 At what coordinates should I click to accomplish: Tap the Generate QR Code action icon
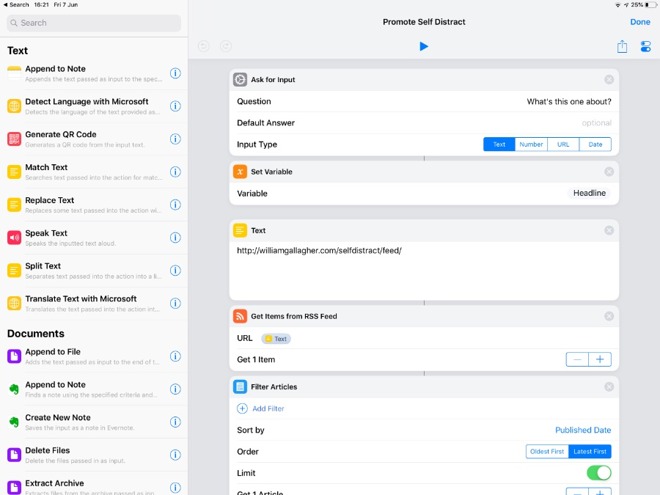[14, 139]
